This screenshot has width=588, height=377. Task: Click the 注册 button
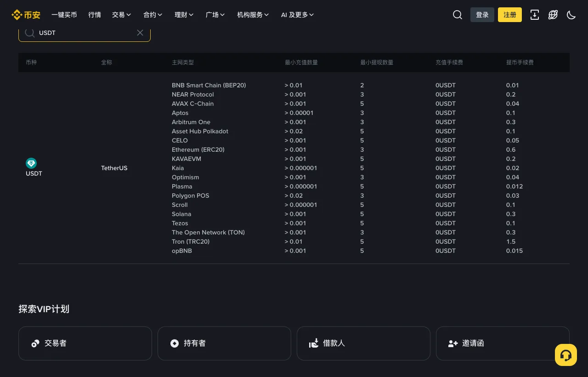510,15
